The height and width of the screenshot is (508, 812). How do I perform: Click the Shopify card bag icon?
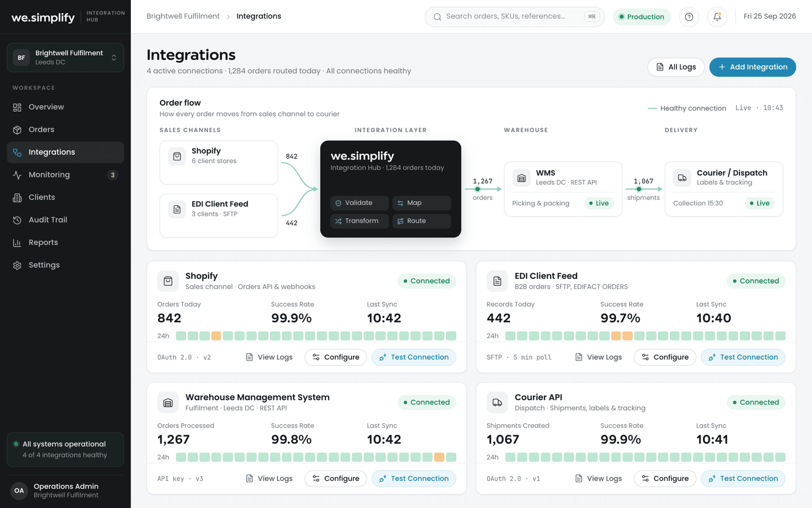click(x=168, y=281)
